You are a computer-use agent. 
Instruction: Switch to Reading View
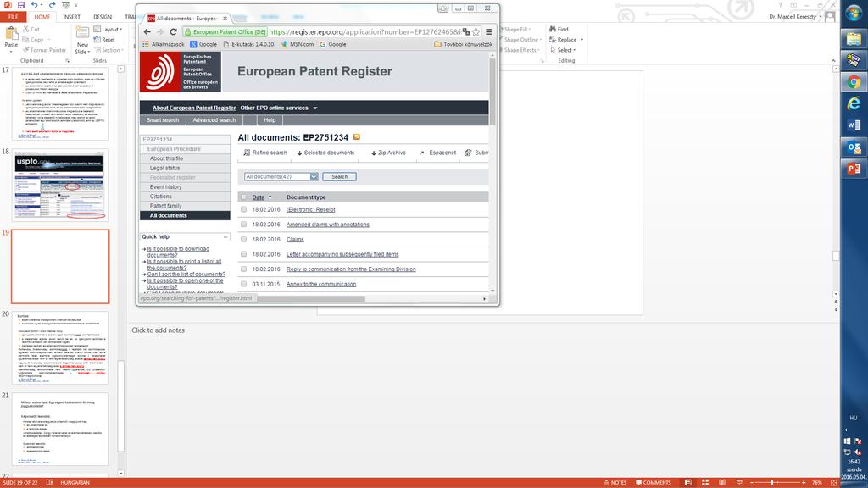(x=722, y=482)
